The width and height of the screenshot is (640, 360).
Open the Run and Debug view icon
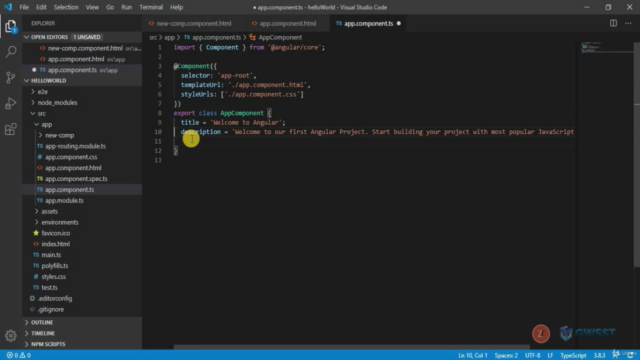tap(11, 103)
